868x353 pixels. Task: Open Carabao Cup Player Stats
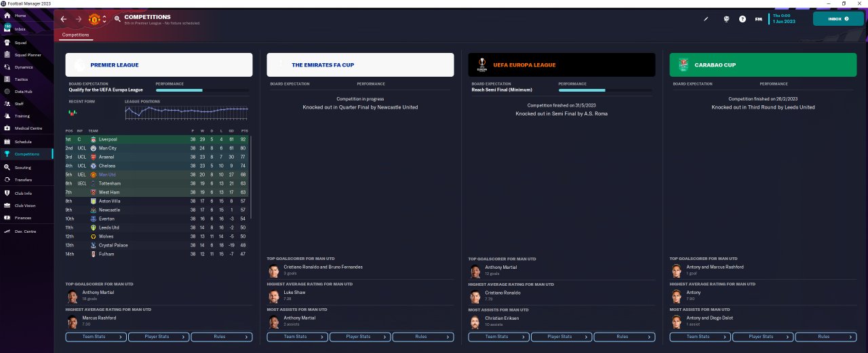coord(762,337)
